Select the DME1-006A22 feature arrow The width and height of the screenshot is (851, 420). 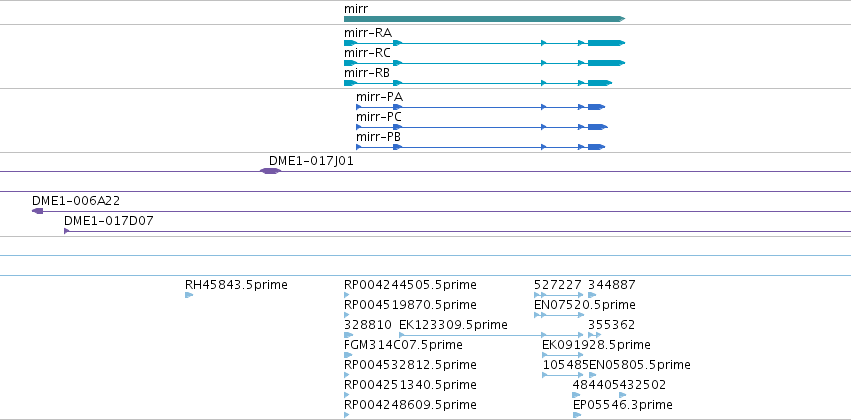click(x=37, y=211)
